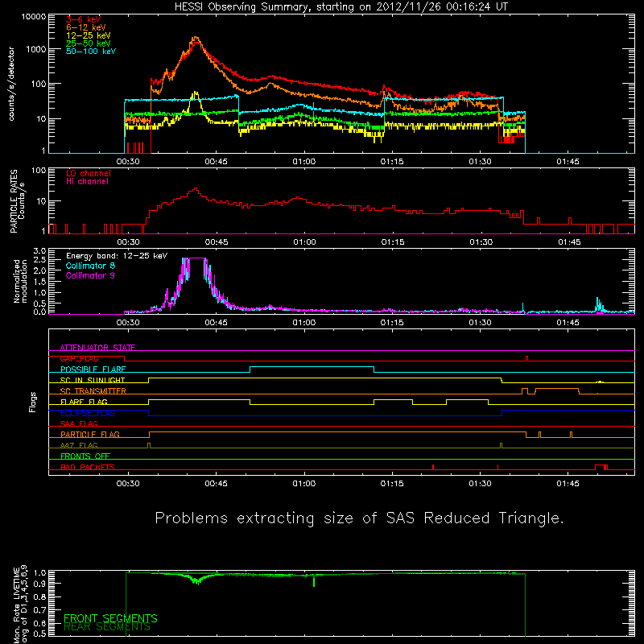Click the 01:00 tick label under flags plot
Screen dimensions: 644x644
click(304, 484)
